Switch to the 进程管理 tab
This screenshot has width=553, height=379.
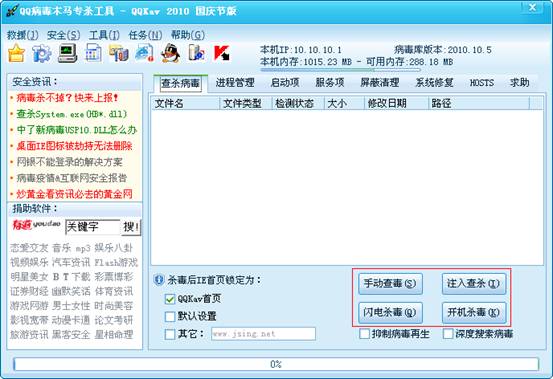pos(235,83)
